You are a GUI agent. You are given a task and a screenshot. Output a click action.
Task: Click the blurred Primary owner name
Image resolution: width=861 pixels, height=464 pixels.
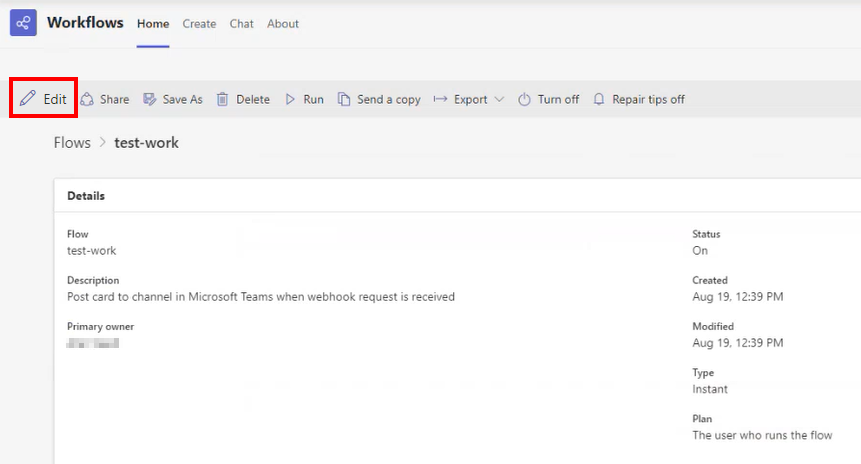coord(93,343)
